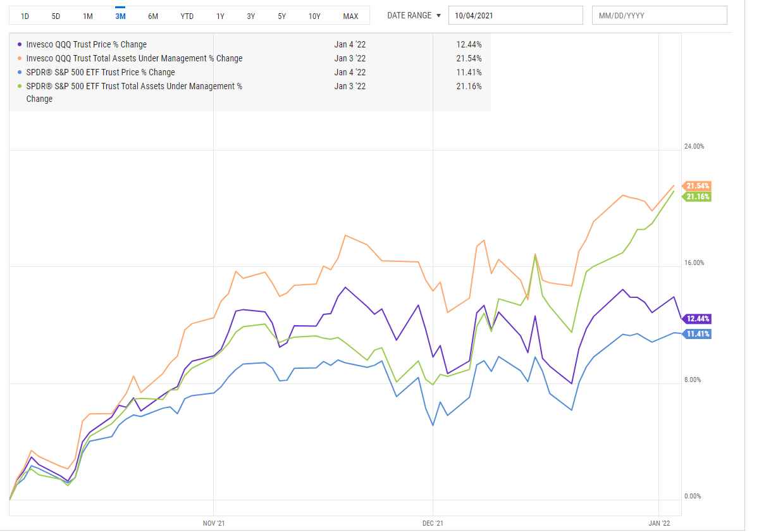
Task: Show the 3Y time range
Action: pos(251,16)
